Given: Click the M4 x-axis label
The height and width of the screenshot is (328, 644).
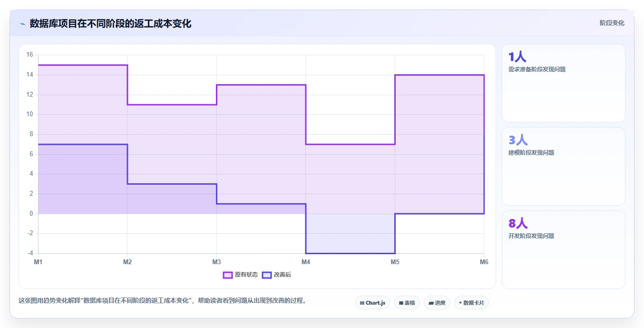Looking at the screenshot, I should [305, 262].
